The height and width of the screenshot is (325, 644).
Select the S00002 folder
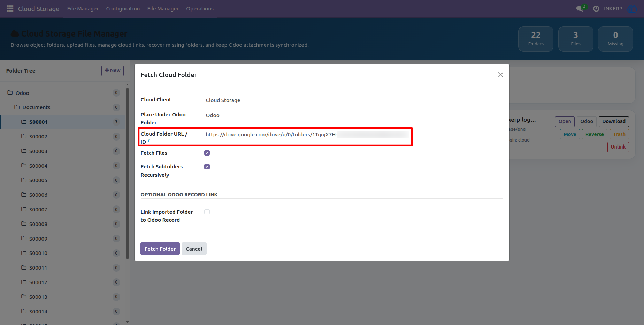(63, 136)
